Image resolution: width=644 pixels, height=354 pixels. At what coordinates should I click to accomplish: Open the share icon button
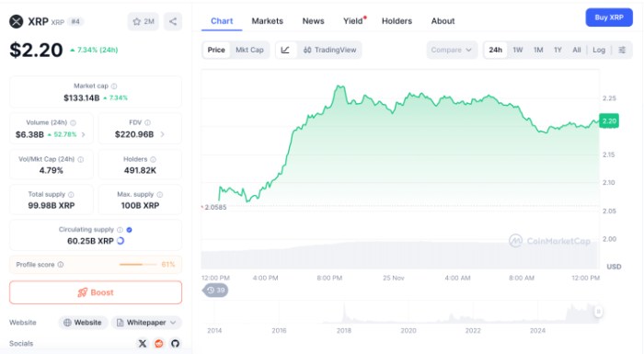[173, 21]
